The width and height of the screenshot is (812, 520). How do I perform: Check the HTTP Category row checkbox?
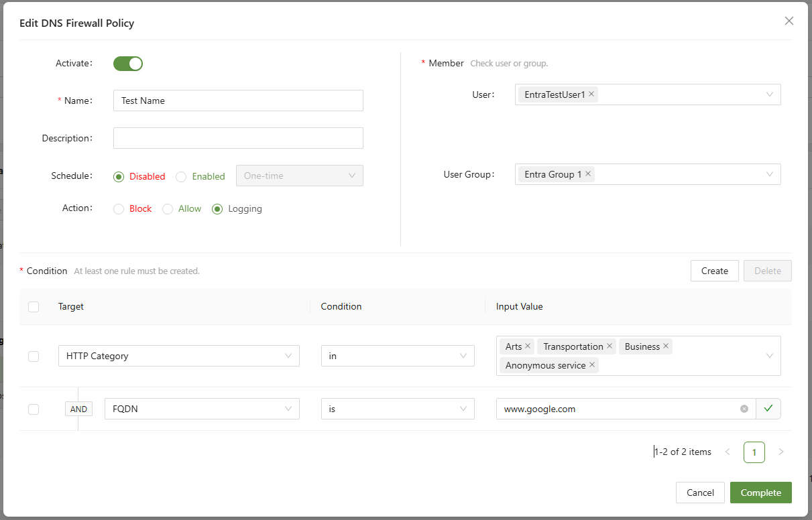click(34, 356)
